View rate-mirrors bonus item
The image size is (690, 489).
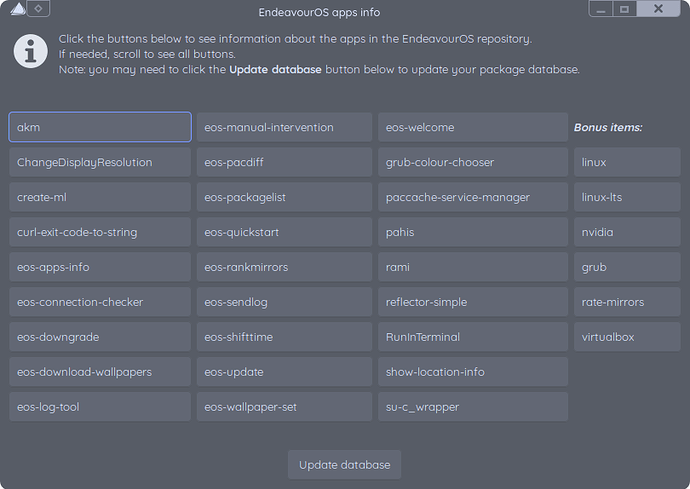(x=627, y=302)
